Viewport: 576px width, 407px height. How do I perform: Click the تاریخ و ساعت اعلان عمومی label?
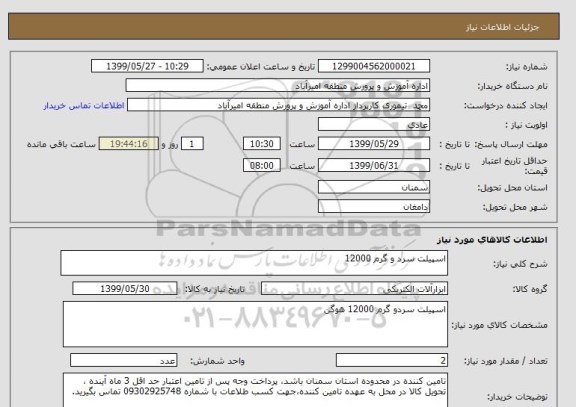point(261,67)
